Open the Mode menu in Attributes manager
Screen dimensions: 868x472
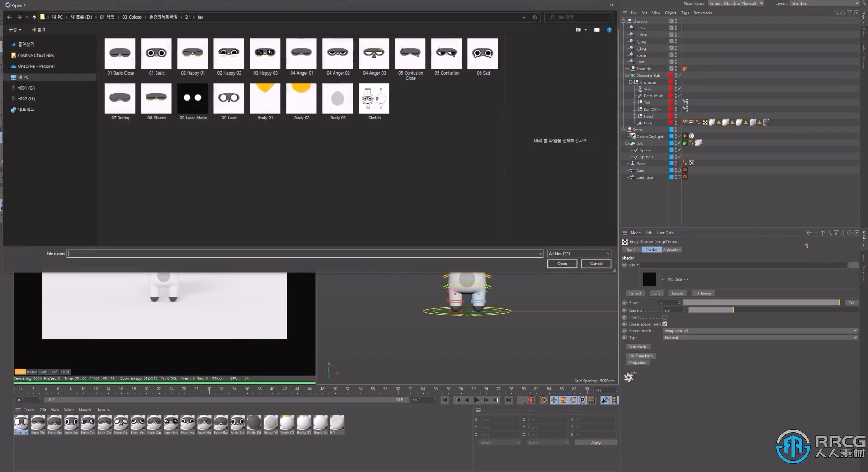tap(636, 233)
